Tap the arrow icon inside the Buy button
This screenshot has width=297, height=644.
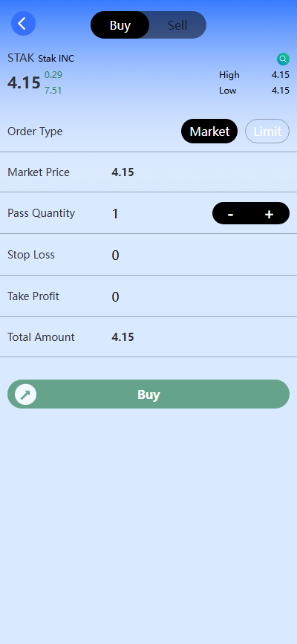pos(25,394)
